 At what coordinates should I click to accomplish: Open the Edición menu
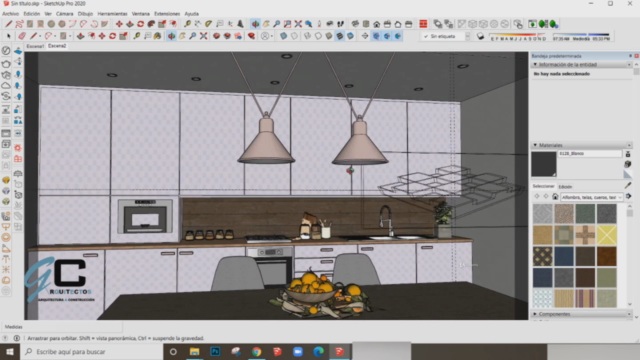pyautogui.click(x=32, y=13)
